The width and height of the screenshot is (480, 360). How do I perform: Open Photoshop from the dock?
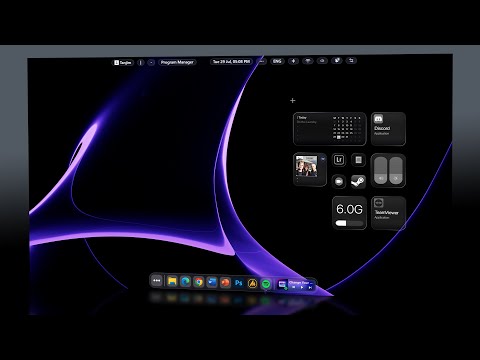pos(239,283)
